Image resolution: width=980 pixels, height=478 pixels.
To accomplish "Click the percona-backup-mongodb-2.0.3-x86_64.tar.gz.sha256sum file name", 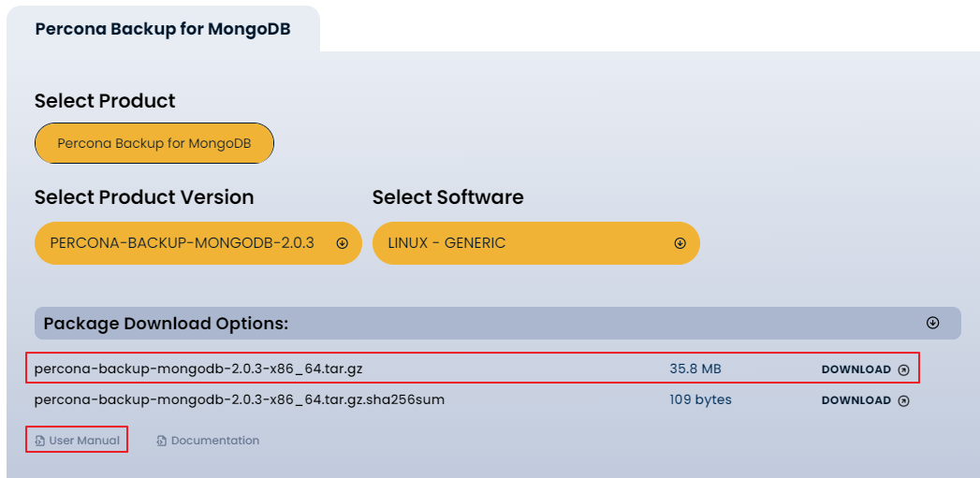I will click(x=240, y=400).
